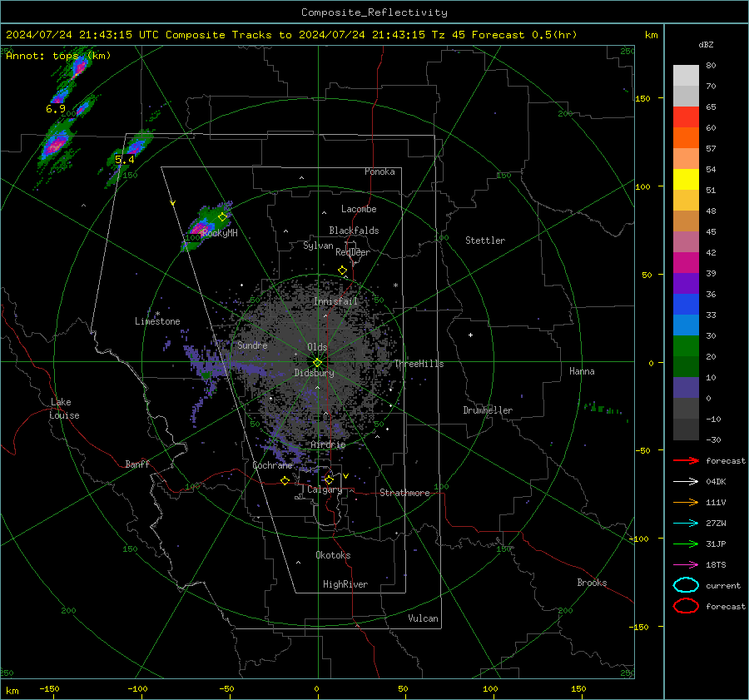The width and height of the screenshot is (749, 700).
Task: Click the yellow diamond marker above Calgary
Action: pyautogui.click(x=329, y=479)
